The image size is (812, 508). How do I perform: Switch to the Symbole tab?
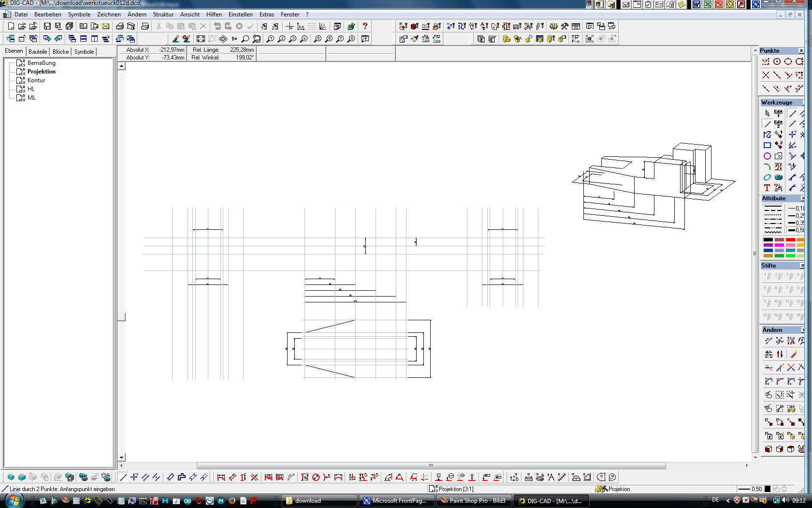pyautogui.click(x=84, y=52)
